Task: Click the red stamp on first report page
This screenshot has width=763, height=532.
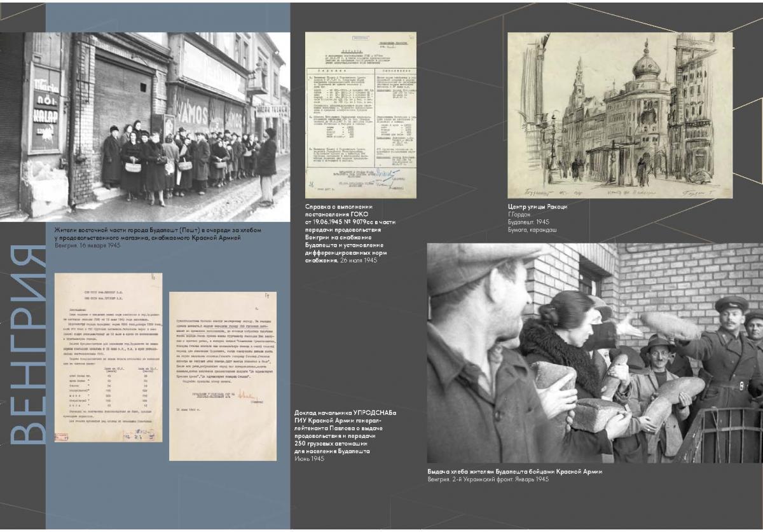Action: [62, 435]
